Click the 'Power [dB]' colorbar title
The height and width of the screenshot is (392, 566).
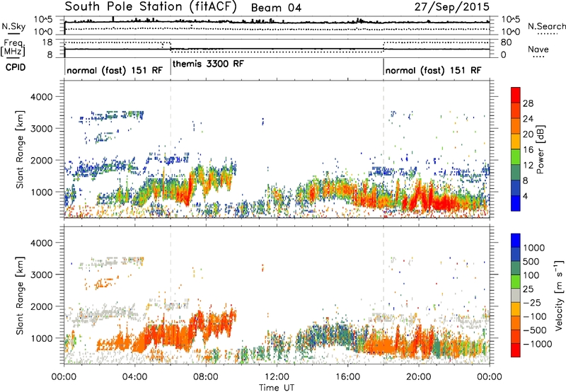(x=541, y=149)
